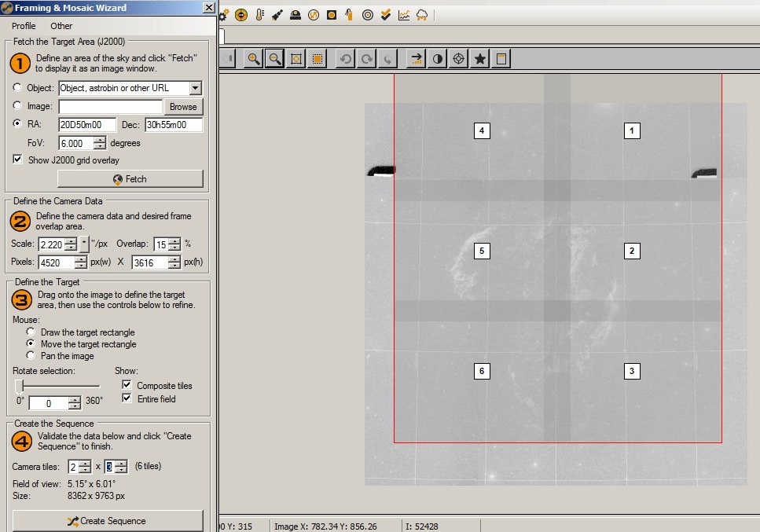
Task: Toggle the Entire field checkbox
Action: [127, 398]
